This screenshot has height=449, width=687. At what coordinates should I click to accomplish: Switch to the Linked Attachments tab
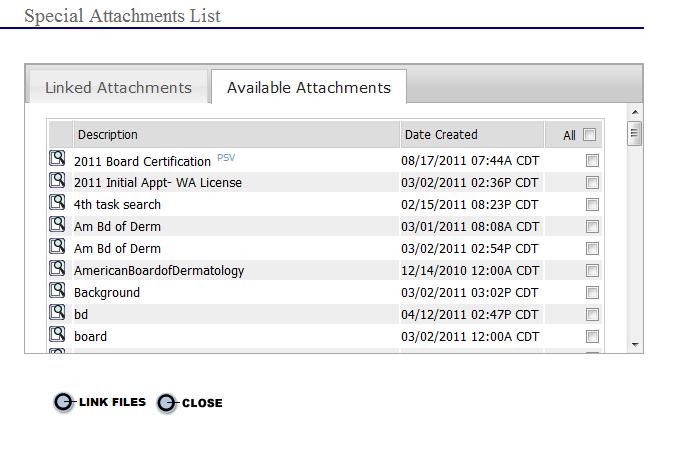click(x=118, y=88)
